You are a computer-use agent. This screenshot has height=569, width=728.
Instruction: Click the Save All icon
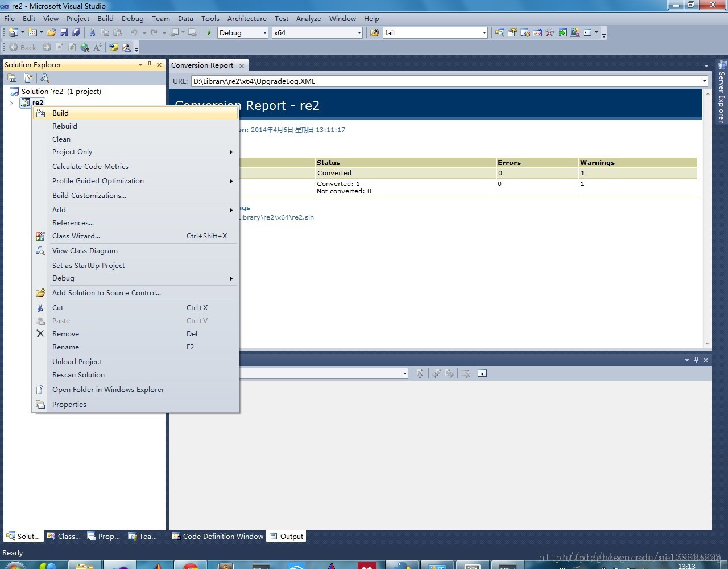76,32
